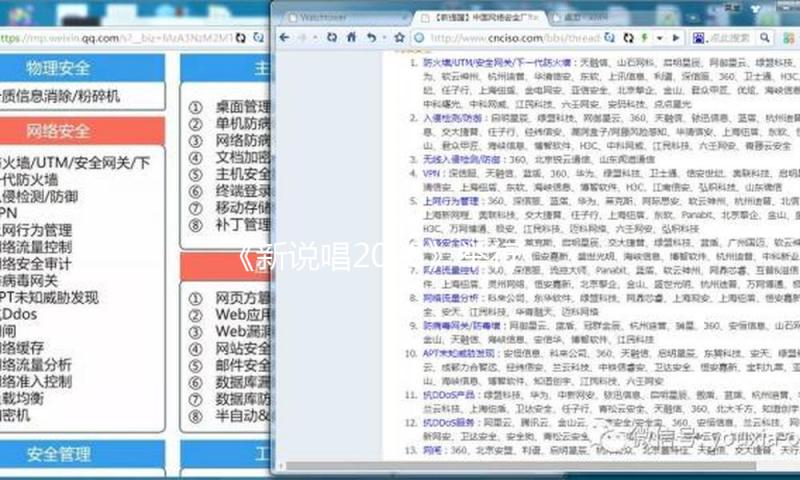Click the horizontal scrollbar in cnciso window

pyautogui.click(x=520, y=466)
